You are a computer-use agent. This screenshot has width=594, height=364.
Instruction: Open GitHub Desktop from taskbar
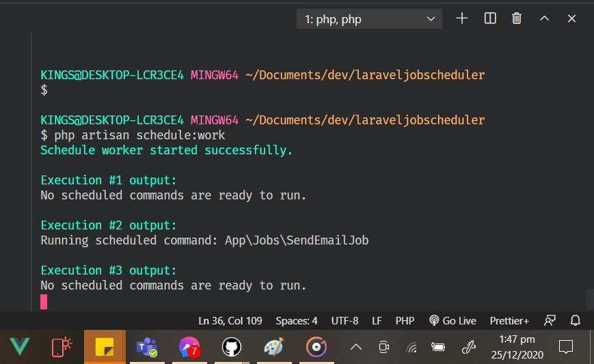(x=232, y=347)
